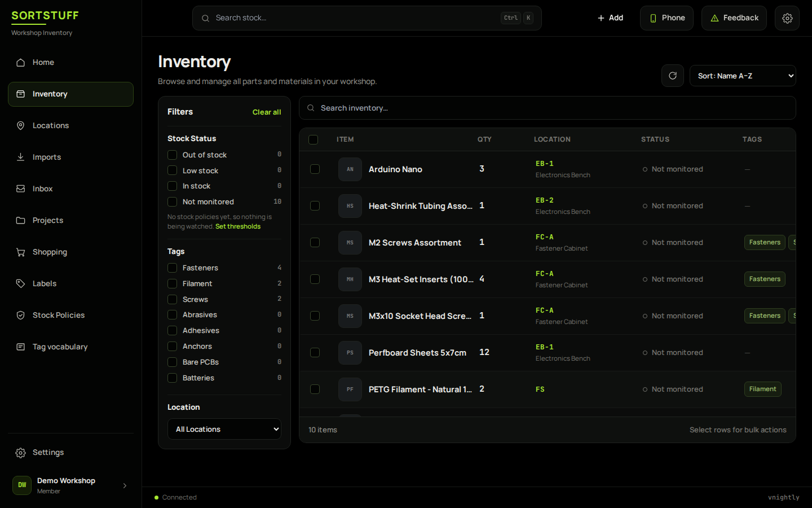This screenshot has width=812, height=508.
Task: Click the Shopping cart icon
Action: pyautogui.click(x=21, y=252)
